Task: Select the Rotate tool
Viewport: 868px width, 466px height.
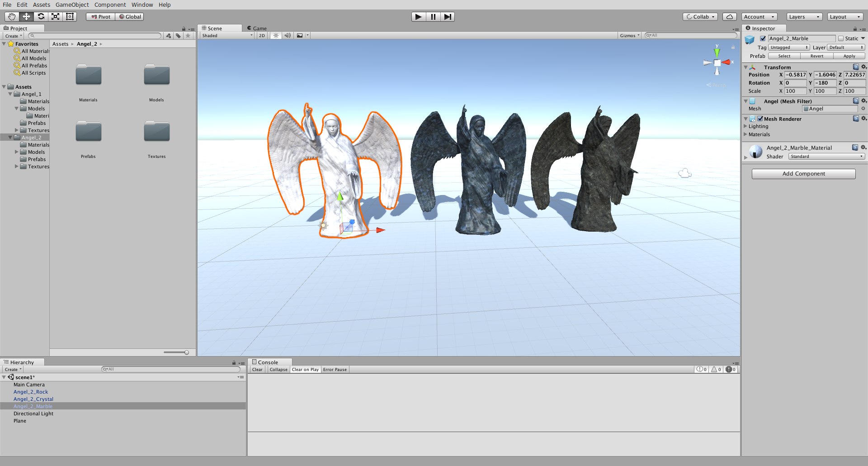Action: click(41, 17)
